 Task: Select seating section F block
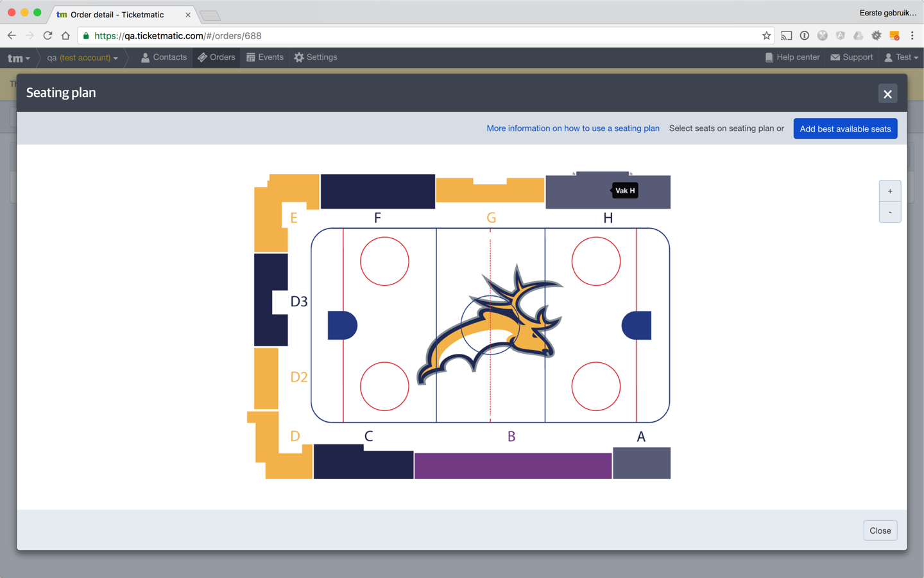coord(377,191)
